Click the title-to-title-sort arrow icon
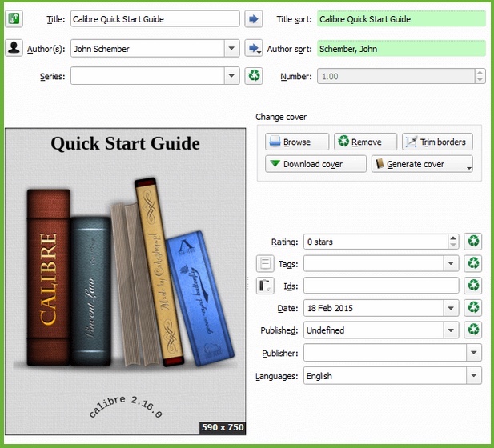Viewport: 494px width, 448px height. pos(254,19)
